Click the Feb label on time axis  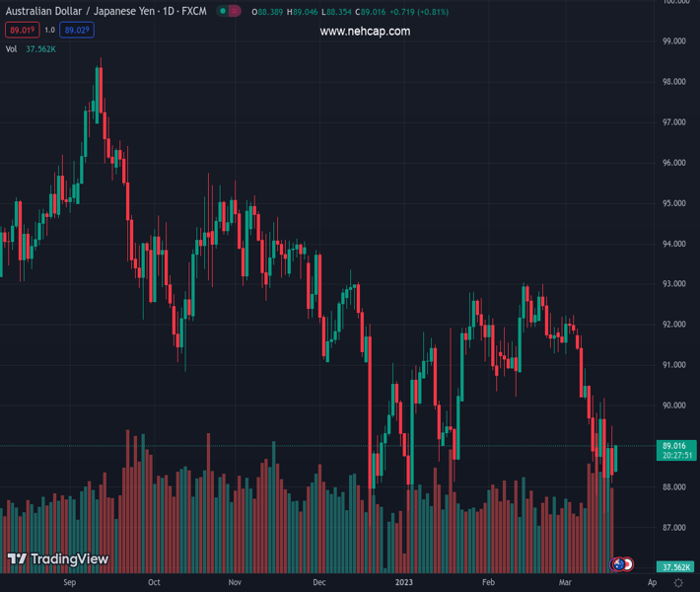(x=489, y=583)
